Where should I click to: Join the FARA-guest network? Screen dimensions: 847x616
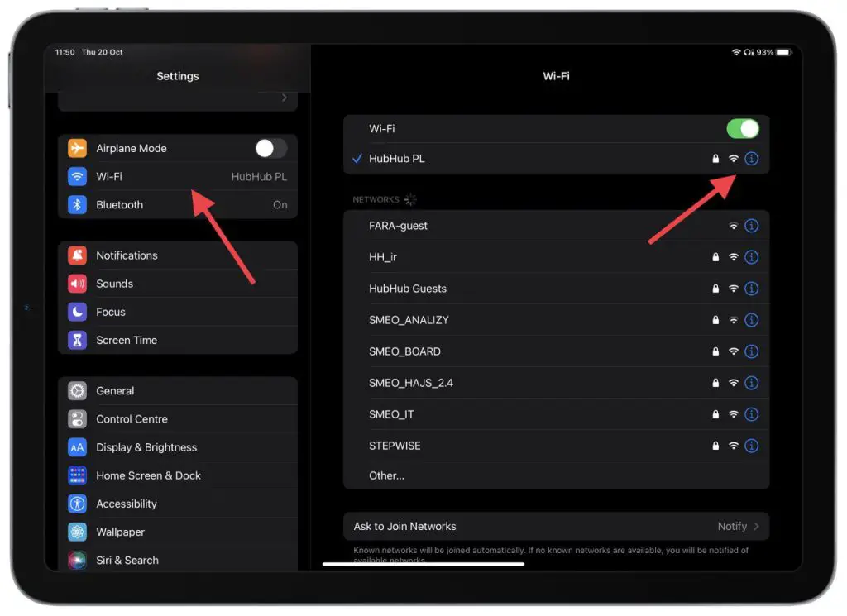556,226
